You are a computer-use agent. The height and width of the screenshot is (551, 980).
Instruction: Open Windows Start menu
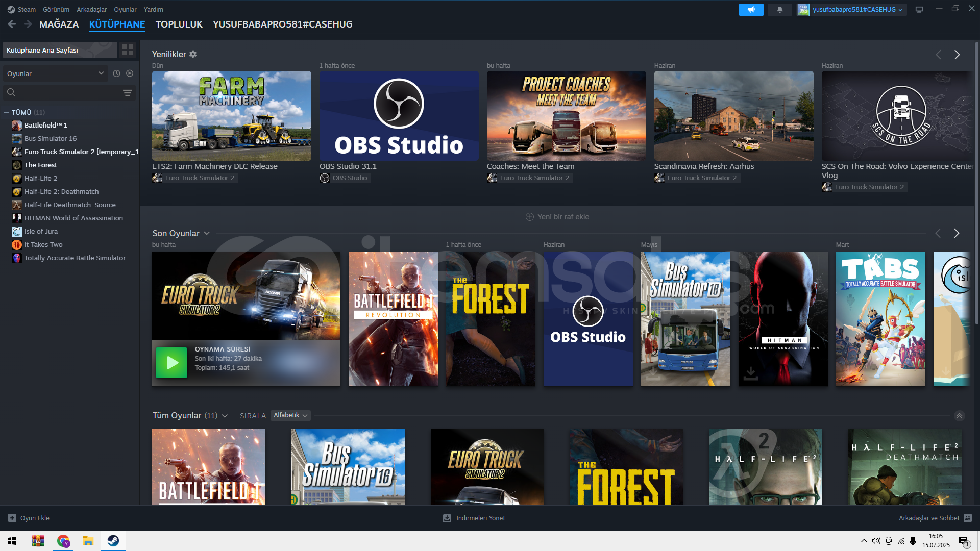tap(12, 541)
